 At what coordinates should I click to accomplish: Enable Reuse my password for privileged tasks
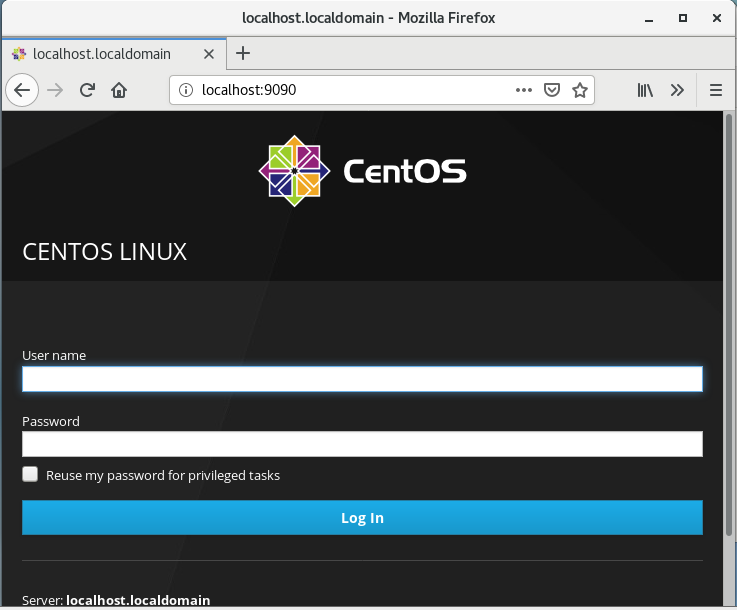point(31,475)
